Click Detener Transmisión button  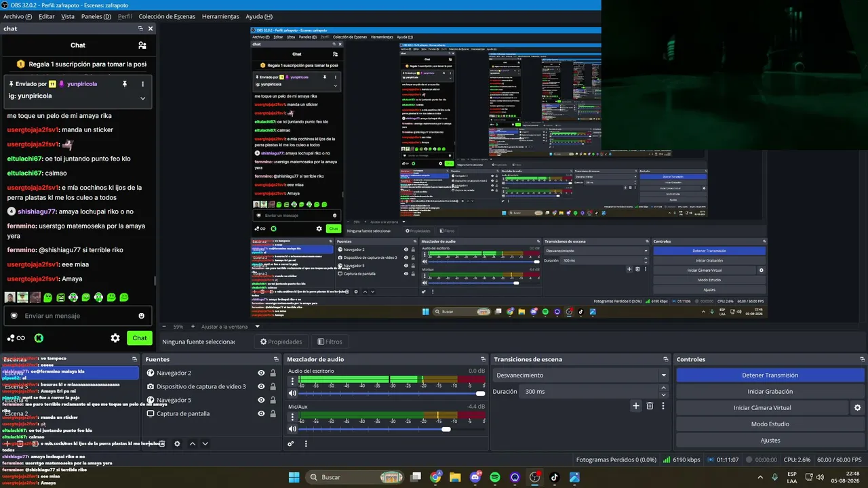coord(770,375)
